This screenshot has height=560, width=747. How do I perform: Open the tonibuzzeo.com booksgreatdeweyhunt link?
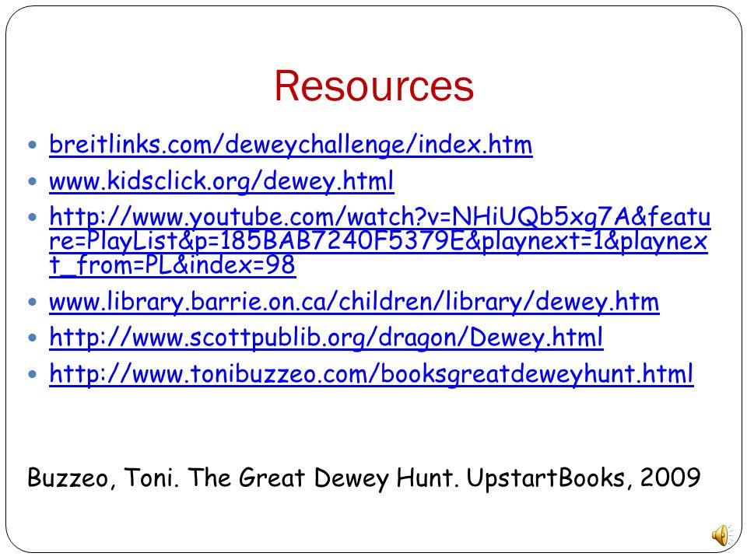click(371, 374)
